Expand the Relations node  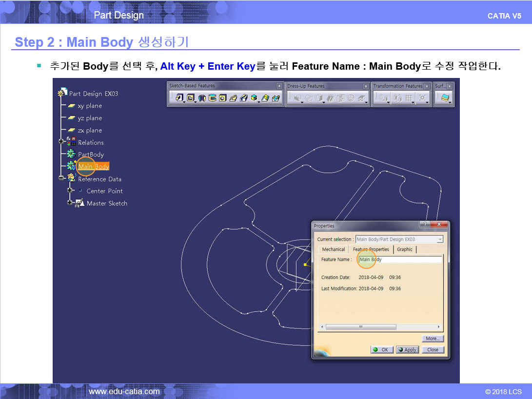(x=61, y=141)
